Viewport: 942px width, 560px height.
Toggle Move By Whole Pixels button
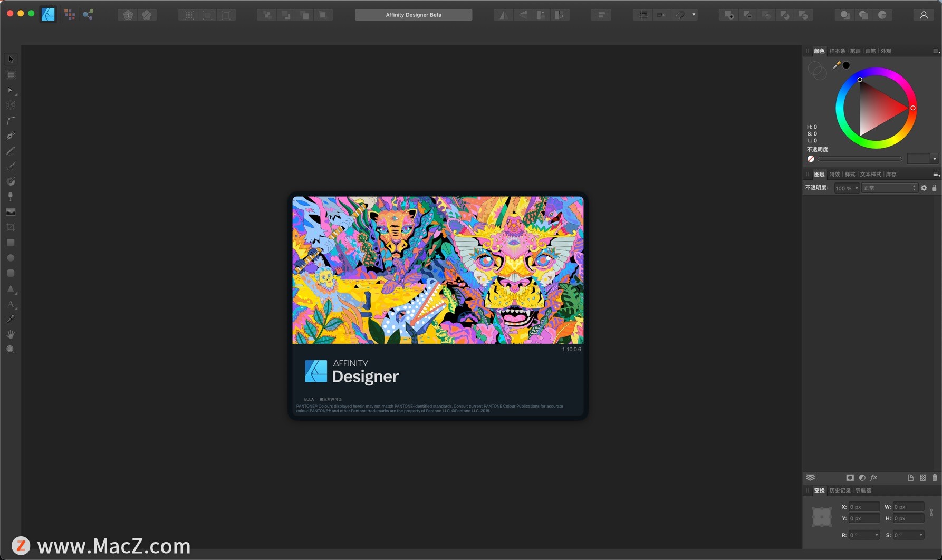click(x=661, y=15)
